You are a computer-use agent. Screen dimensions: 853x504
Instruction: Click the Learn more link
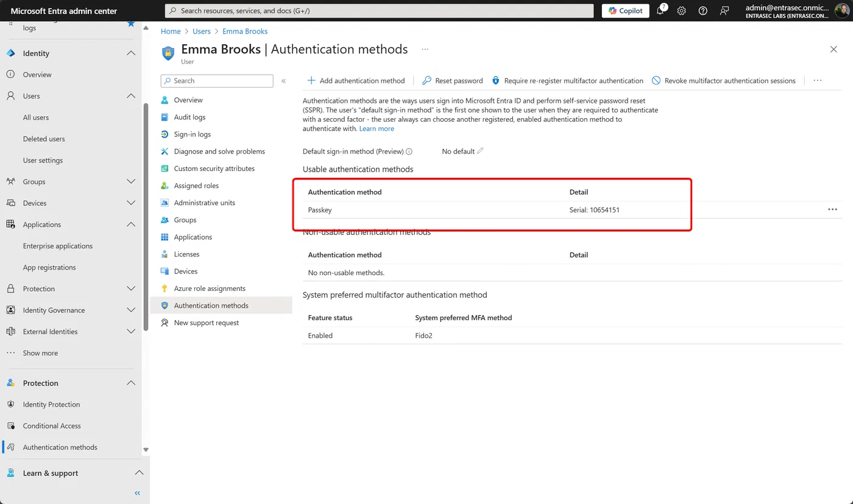pyautogui.click(x=377, y=128)
